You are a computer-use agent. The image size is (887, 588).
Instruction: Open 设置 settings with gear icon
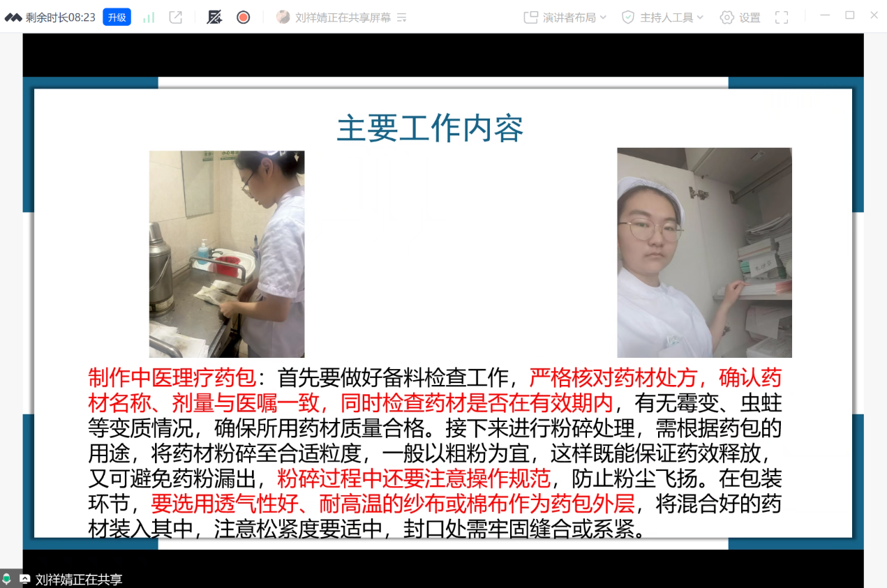pyautogui.click(x=740, y=17)
